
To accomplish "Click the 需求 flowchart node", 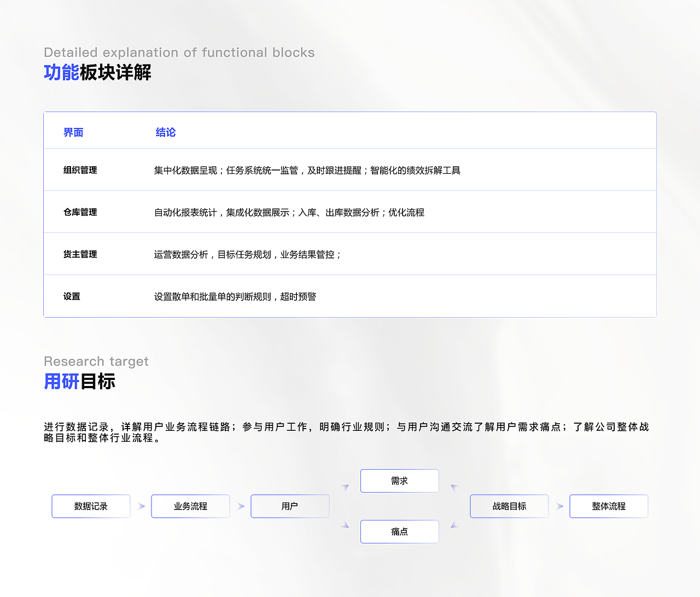I will click(399, 481).
